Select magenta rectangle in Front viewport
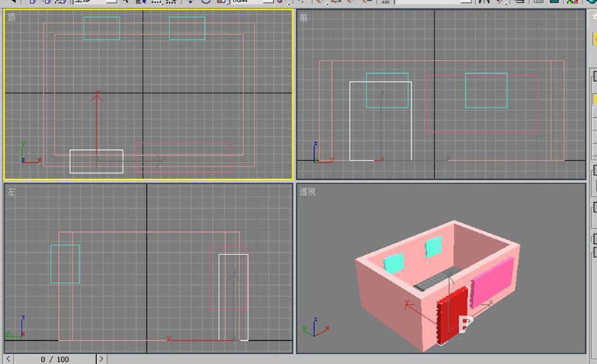Screen dimensions: 597x364 (x=482, y=103)
